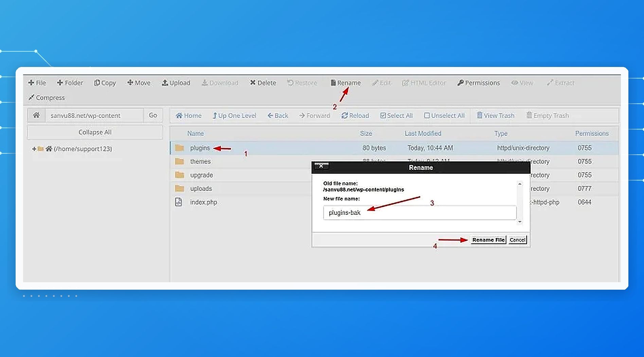Sort by the Size column header
Image resolution: width=644 pixels, height=357 pixels.
click(x=366, y=133)
